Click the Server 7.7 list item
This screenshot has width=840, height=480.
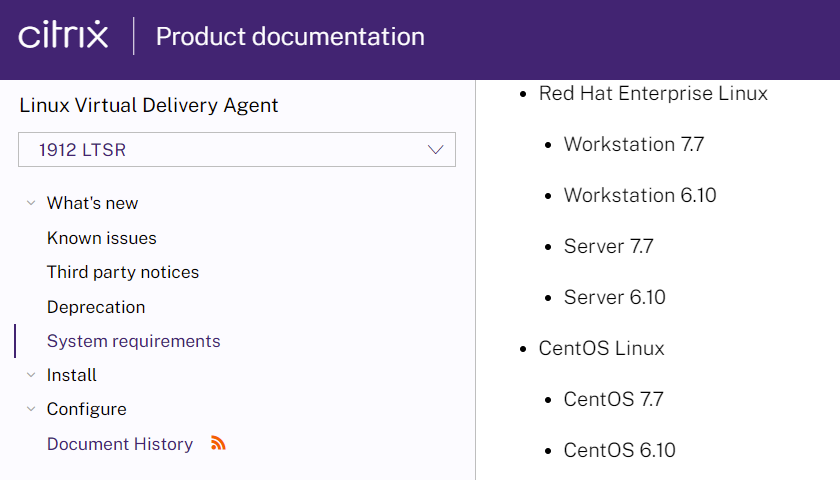[609, 246]
